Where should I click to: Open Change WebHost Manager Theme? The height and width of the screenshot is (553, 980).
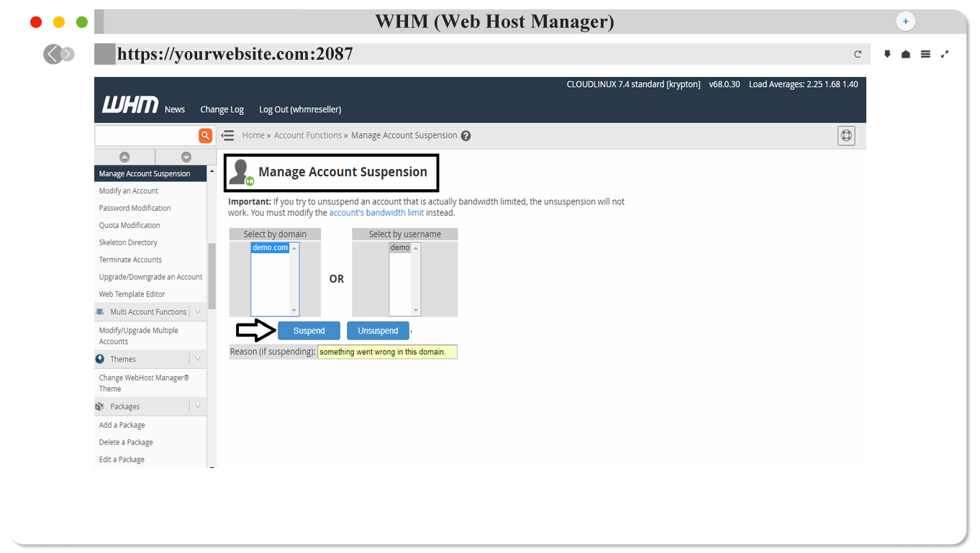144,383
